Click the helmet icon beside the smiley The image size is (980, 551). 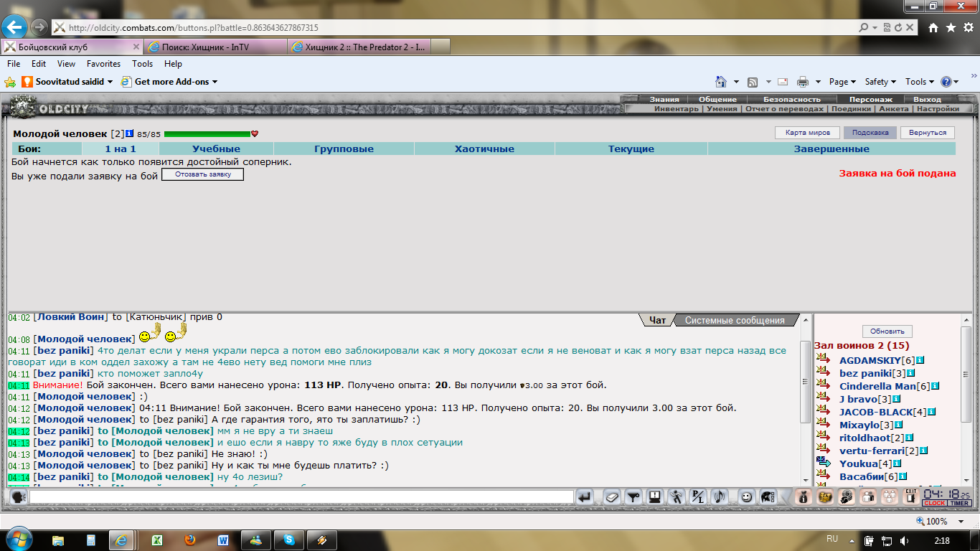767,496
